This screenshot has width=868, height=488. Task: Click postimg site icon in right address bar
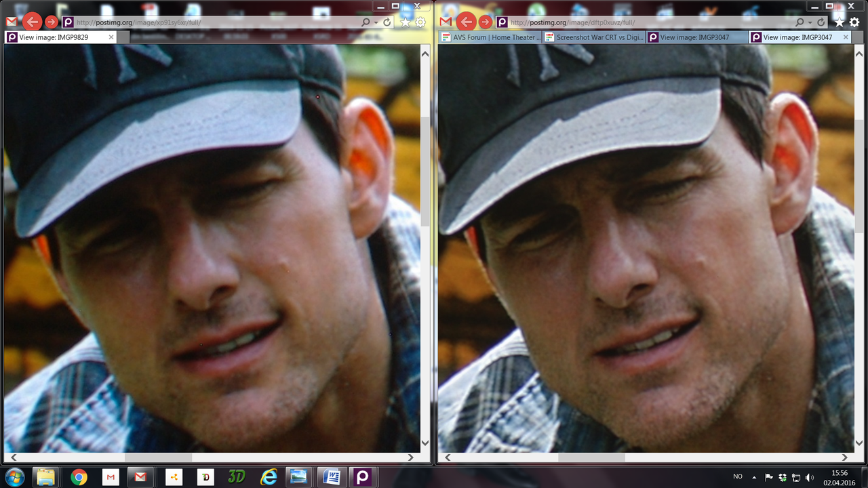click(x=502, y=22)
